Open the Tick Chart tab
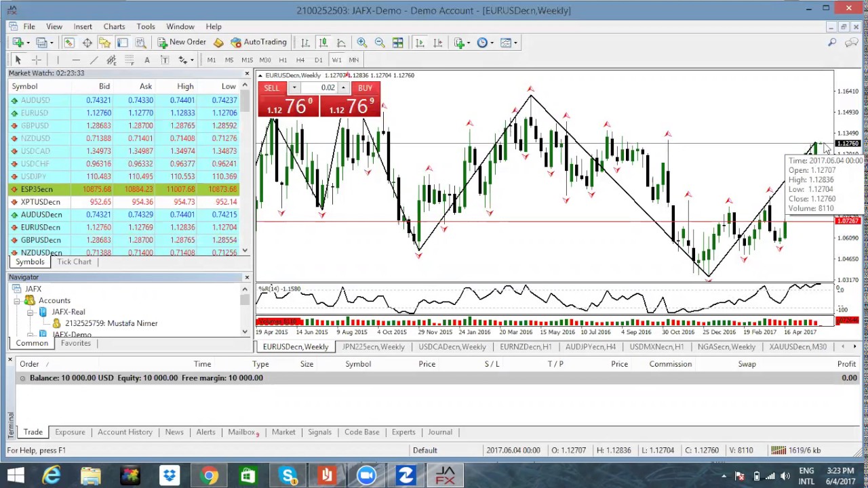The height and width of the screenshot is (488, 868). point(74,262)
